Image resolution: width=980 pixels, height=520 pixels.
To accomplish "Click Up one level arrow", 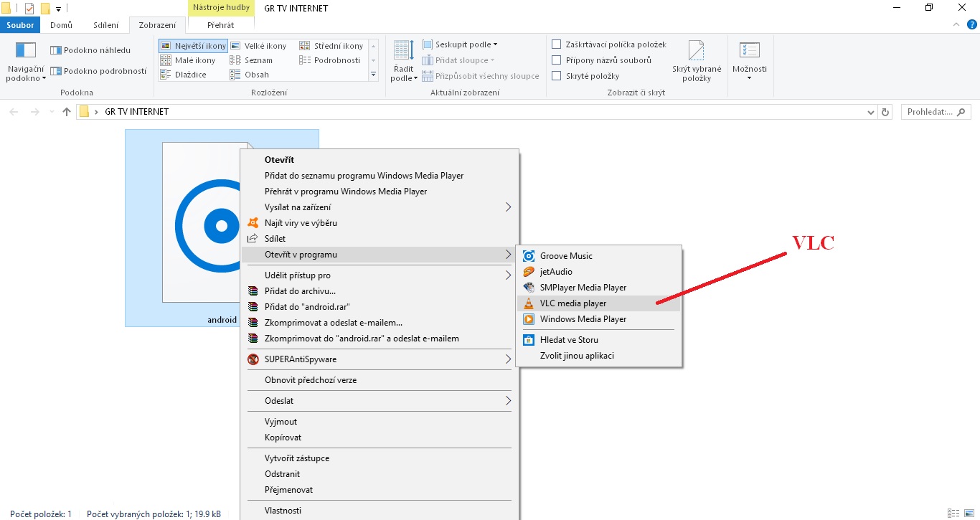I will pyautogui.click(x=67, y=112).
